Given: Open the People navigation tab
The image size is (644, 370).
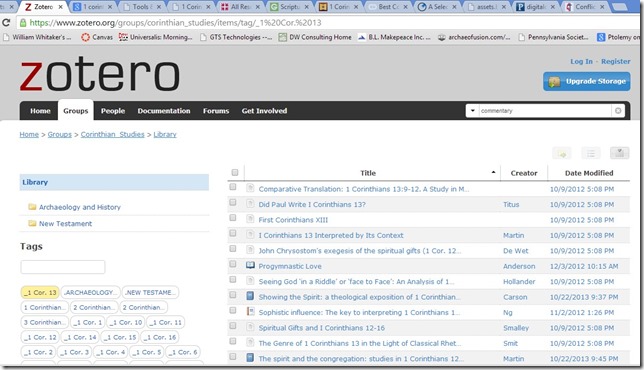Looking at the screenshot, I should [113, 111].
